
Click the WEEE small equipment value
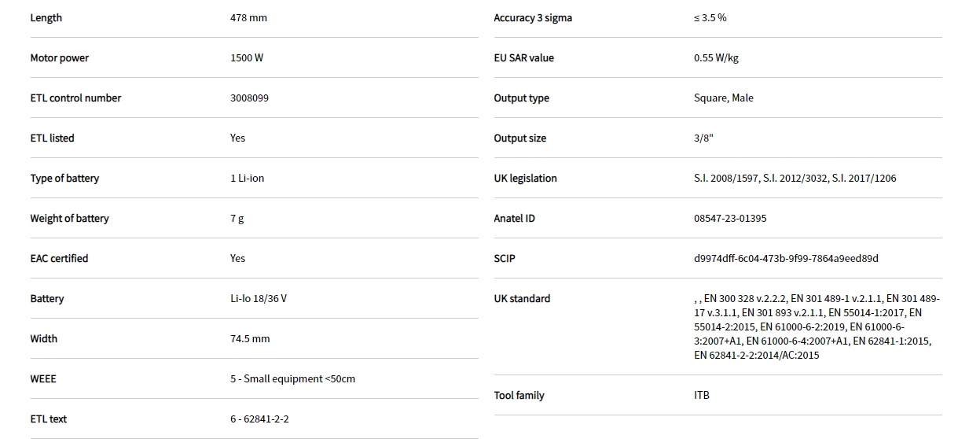coord(292,379)
